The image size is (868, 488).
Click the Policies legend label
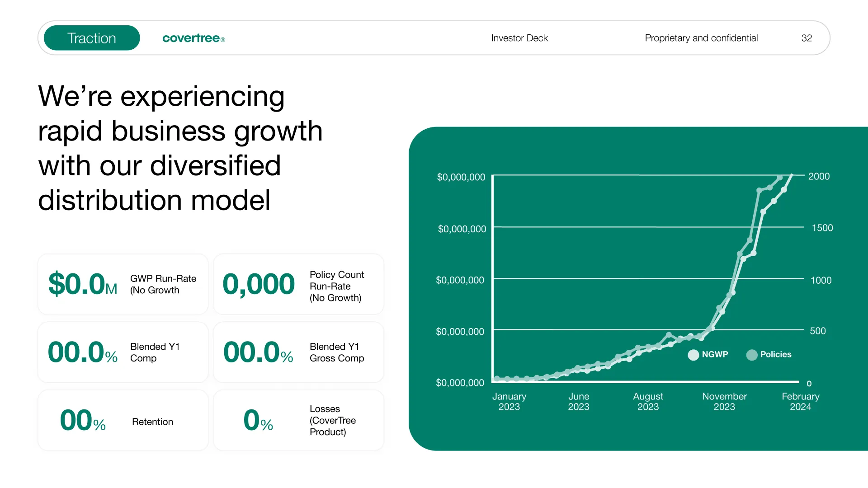coord(776,354)
